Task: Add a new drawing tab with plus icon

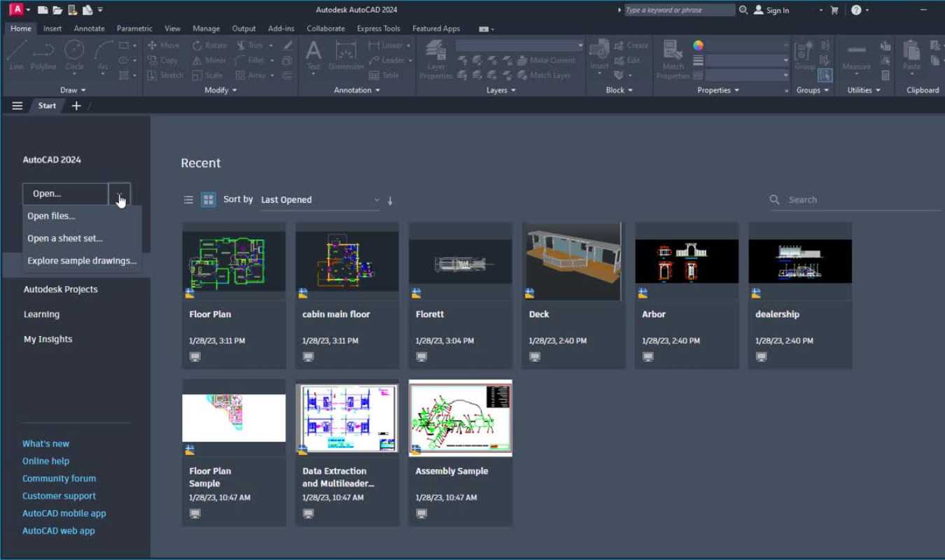Action: 76,106
